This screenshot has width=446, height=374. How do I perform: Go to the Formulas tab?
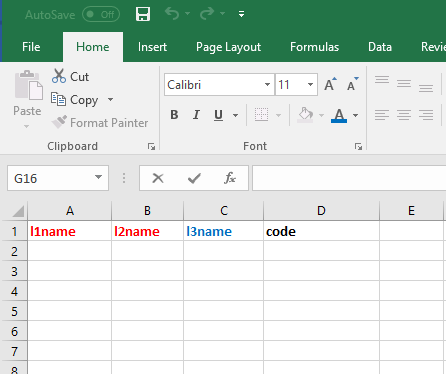pyautogui.click(x=314, y=47)
